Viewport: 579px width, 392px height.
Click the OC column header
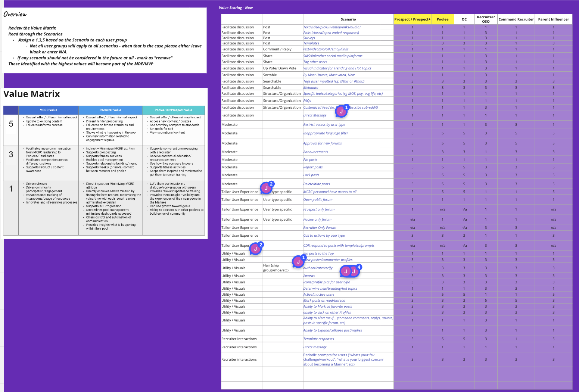click(464, 19)
